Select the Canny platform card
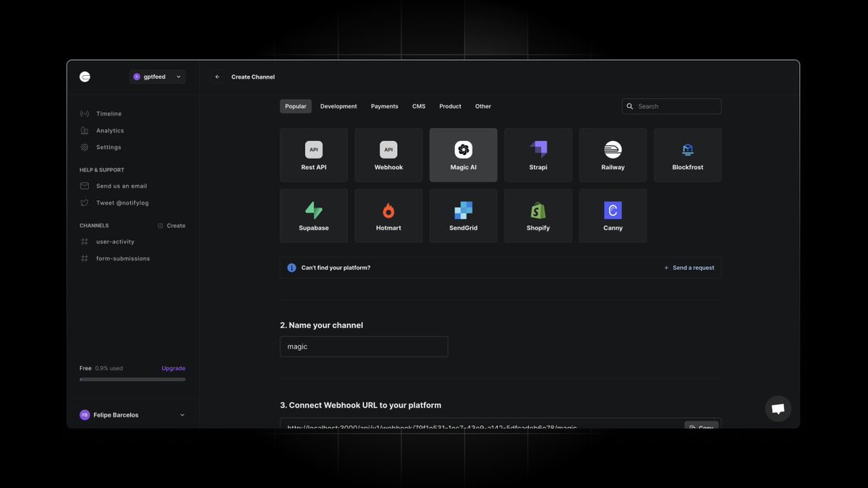The image size is (868, 488). [613, 215]
